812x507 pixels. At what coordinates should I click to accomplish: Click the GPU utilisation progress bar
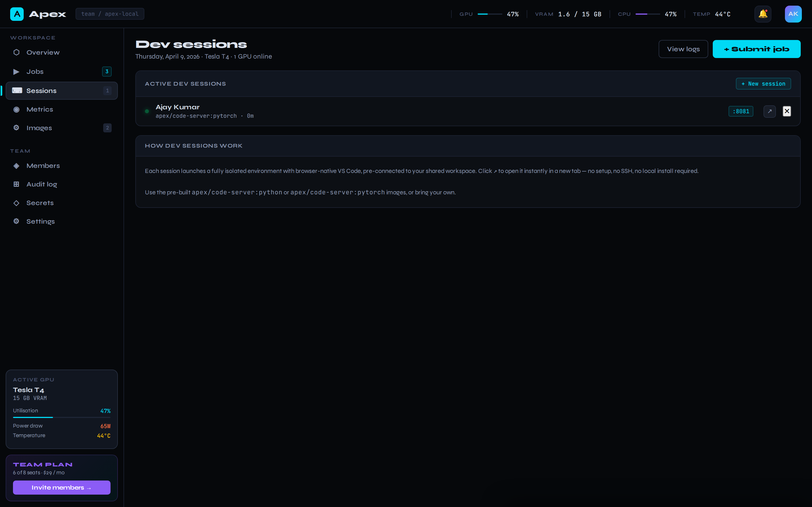click(x=62, y=417)
